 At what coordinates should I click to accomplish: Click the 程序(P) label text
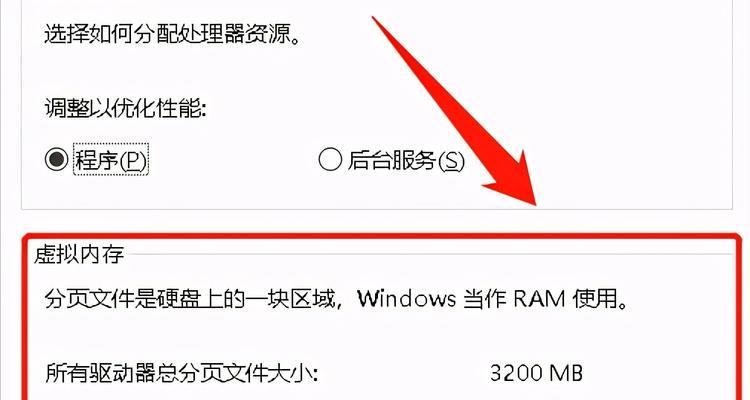coord(110,159)
